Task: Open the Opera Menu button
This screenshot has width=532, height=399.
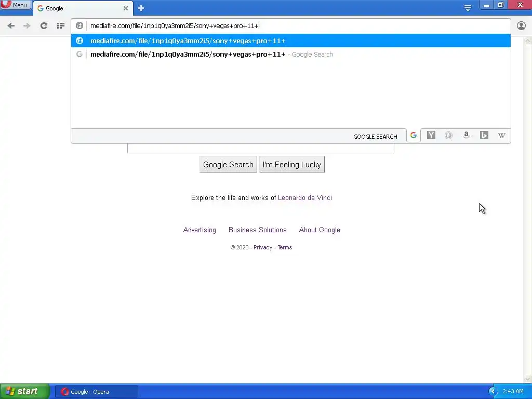Action: (15, 5)
